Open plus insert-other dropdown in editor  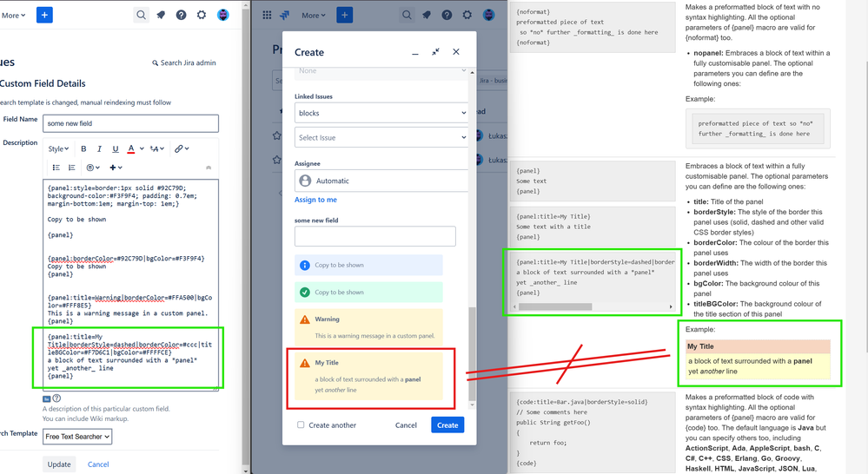pos(116,168)
